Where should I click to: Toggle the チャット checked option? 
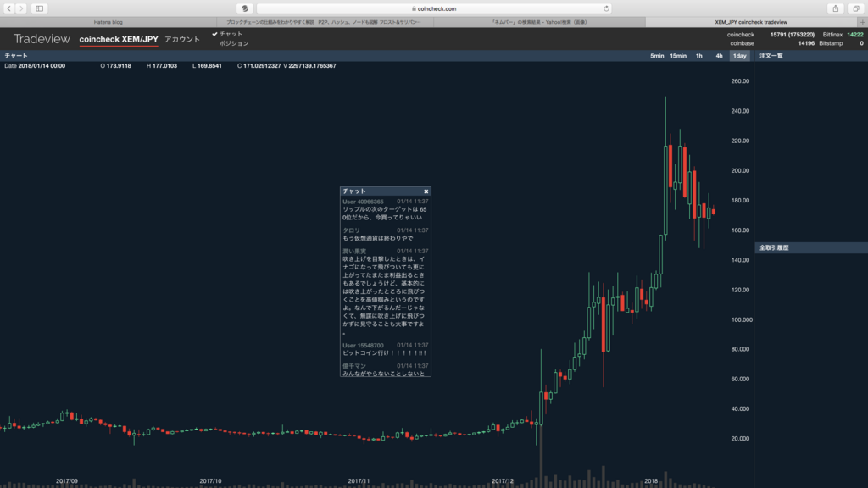coord(227,34)
